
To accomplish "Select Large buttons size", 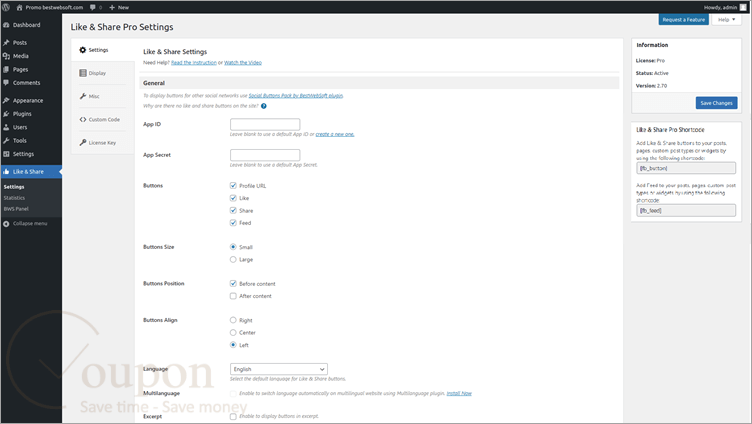I will coord(233,259).
